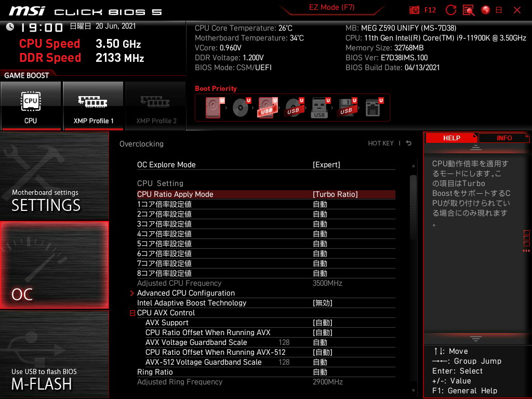Toggle XMP Profile 1
This screenshot has width=532, height=399.
click(93, 106)
